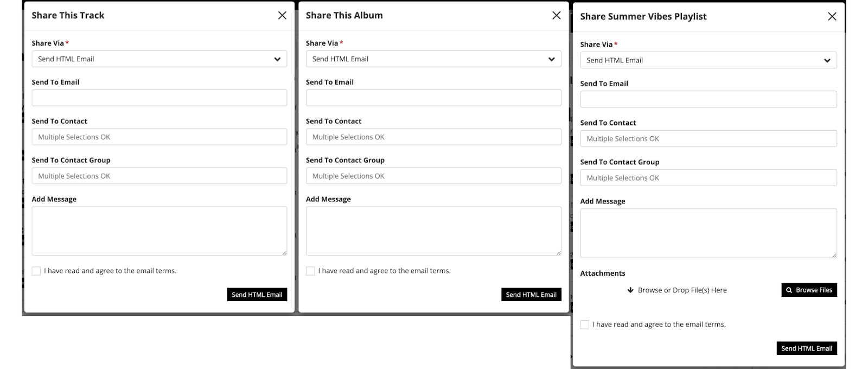Agree to email terms in Track dialog

click(36, 271)
